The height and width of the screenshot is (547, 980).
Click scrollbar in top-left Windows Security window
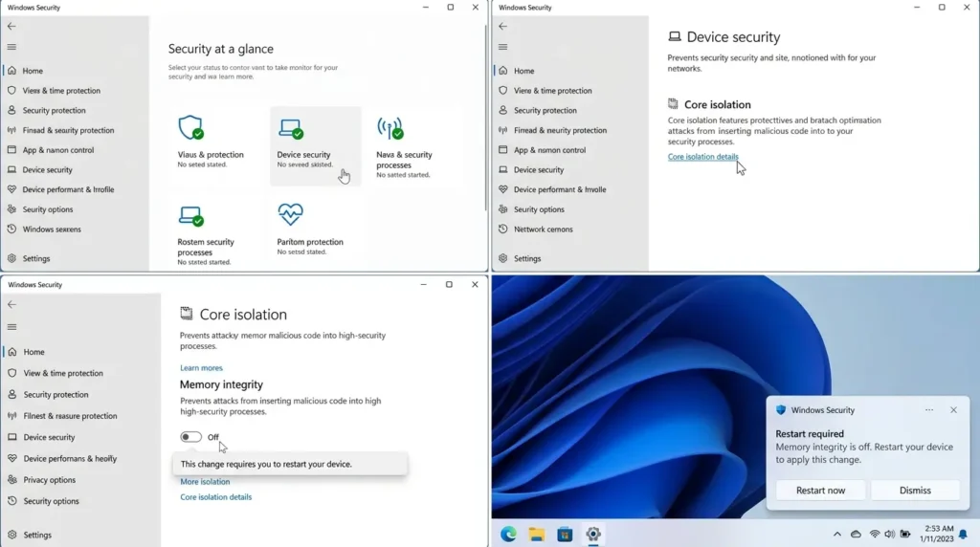point(485,118)
